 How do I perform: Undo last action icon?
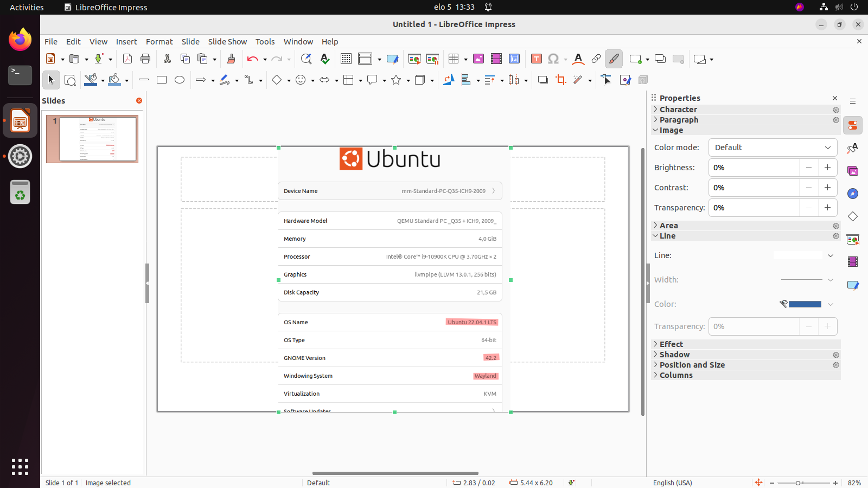pos(252,59)
